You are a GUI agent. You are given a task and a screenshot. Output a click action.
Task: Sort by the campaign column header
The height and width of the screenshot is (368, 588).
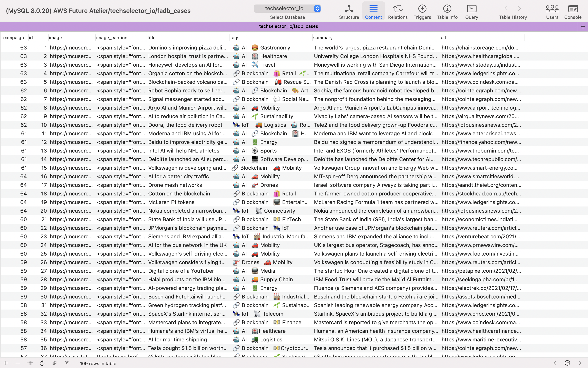14,38
